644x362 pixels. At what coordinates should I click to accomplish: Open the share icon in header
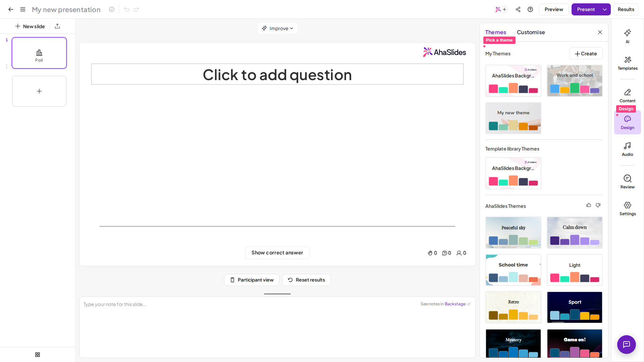(518, 9)
